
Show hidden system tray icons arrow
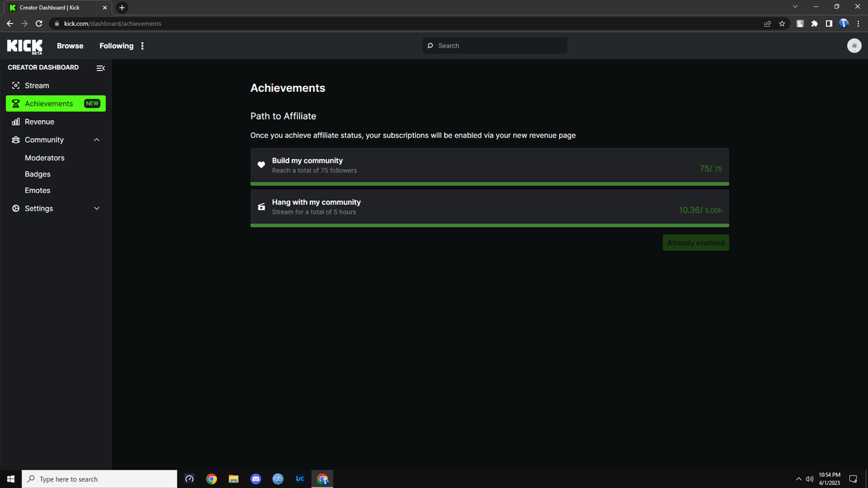[799, 479]
